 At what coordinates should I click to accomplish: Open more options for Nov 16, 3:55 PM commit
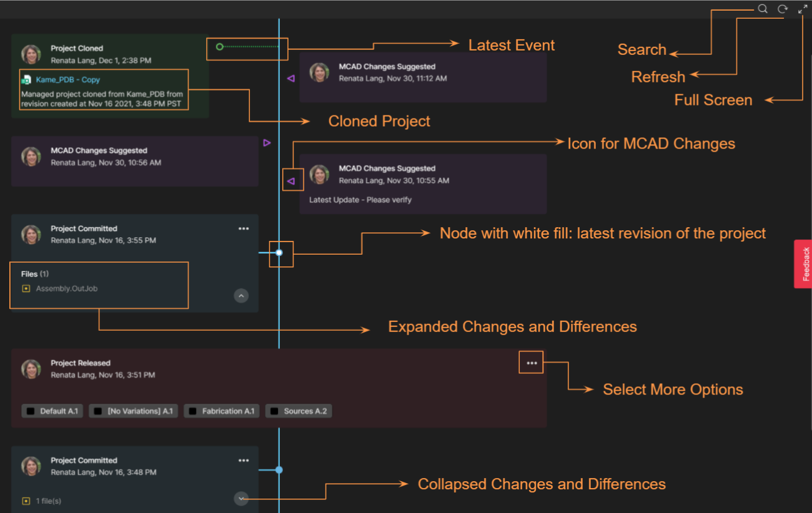pyautogui.click(x=244, y=228)
